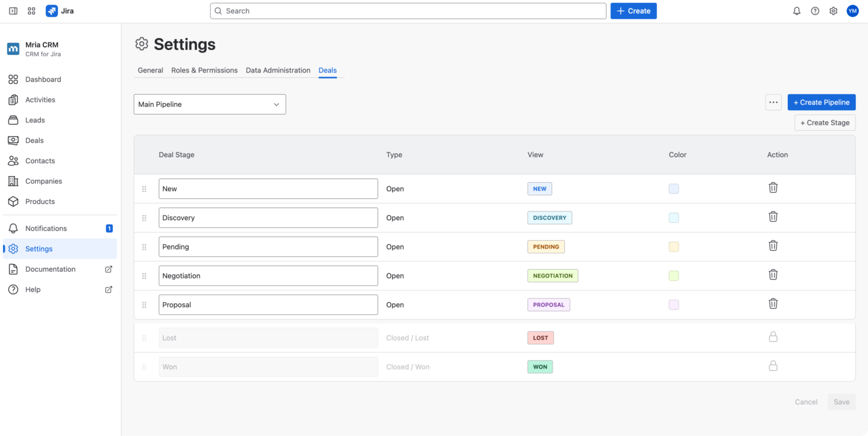Add a stage with Create Stage
Screen dimensions: 868x436
[x=825, y=122]
